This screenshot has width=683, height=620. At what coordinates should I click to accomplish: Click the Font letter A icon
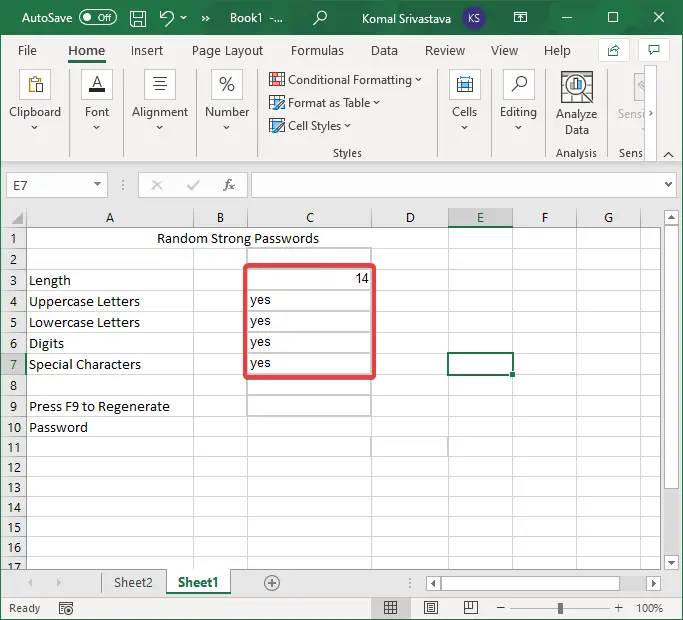pyautogui.click(x=97, y=84)
